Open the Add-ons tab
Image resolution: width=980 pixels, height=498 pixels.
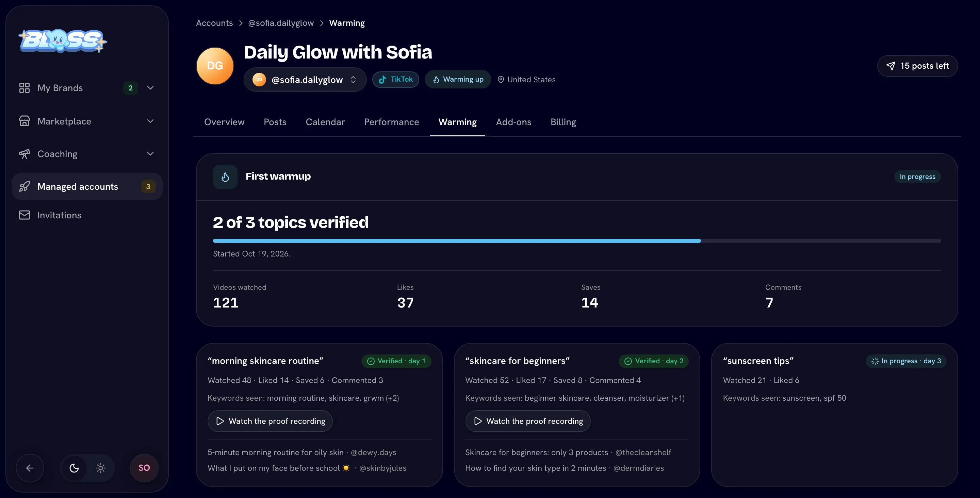[x=513, y=122]
